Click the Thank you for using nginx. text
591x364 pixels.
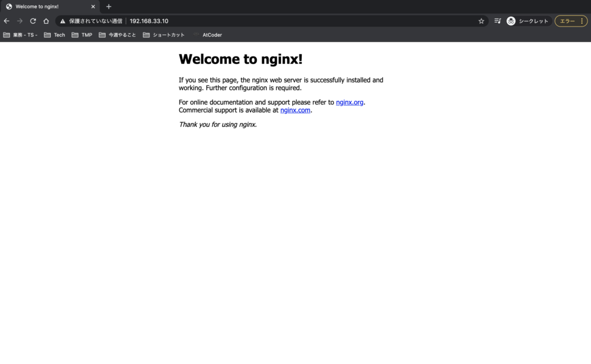point(218,125)
